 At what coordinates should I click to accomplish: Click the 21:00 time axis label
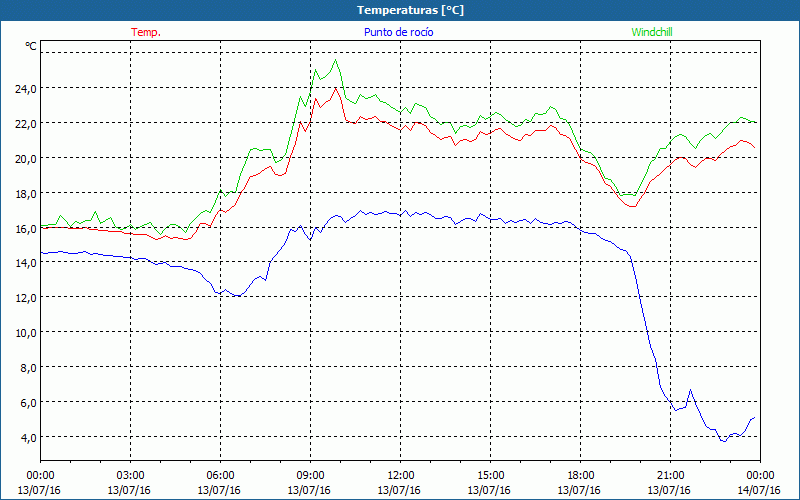(670, 475)
